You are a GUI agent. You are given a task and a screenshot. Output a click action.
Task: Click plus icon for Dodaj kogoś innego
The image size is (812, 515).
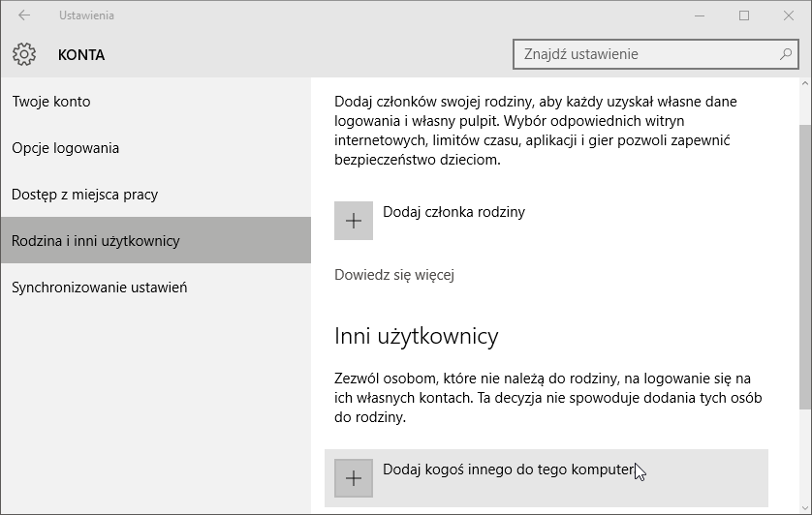(354, 478)
